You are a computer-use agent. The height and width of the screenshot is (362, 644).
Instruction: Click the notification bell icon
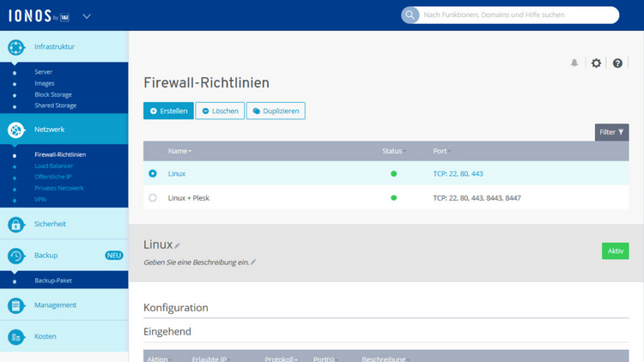pyautogui.click(x=574, y=63)
